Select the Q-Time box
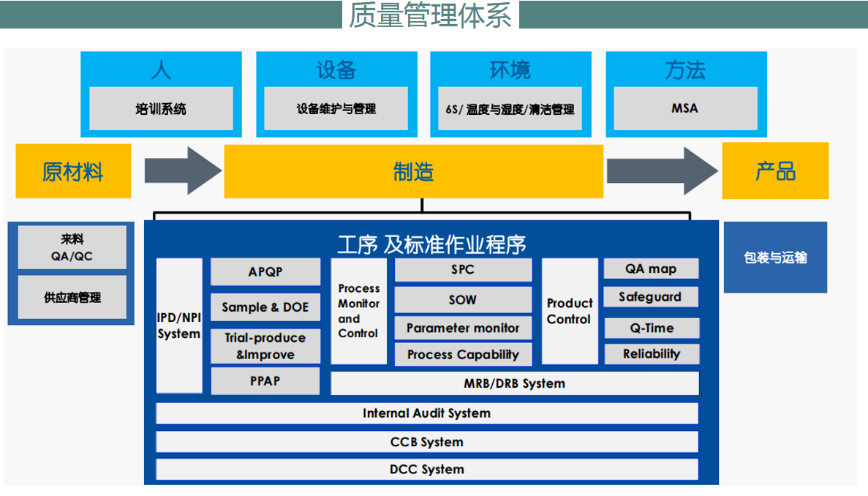The image size is (868, 496). [x=652, y=328]
